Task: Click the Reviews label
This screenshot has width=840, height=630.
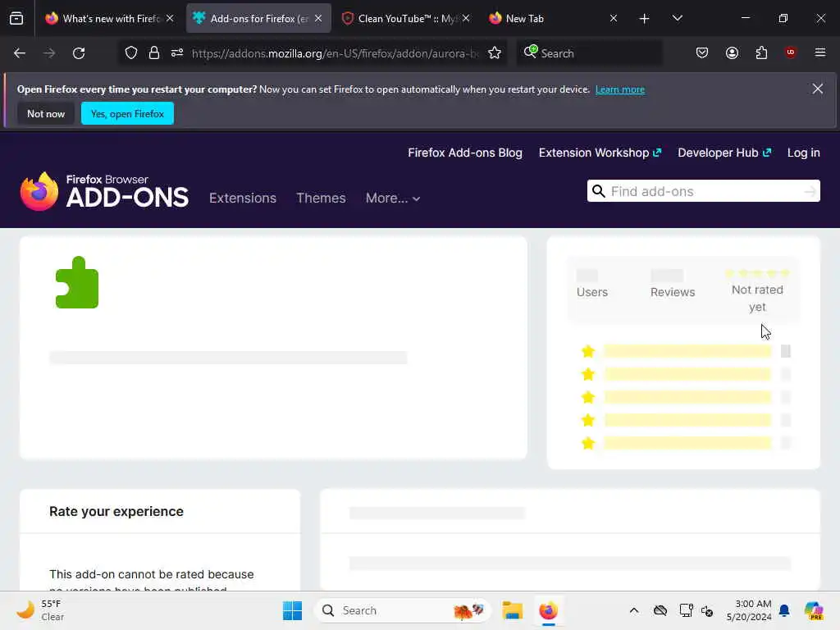Action: [673, 292]
